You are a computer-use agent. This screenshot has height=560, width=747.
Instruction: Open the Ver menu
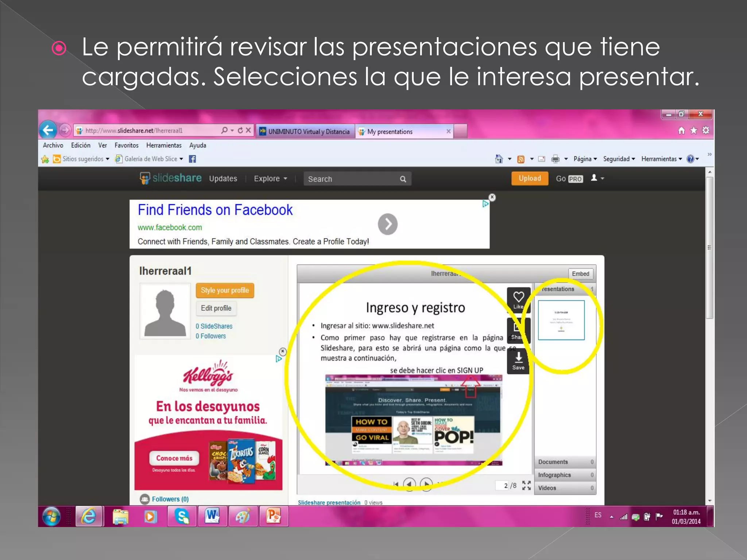click(x=102, y=145)
